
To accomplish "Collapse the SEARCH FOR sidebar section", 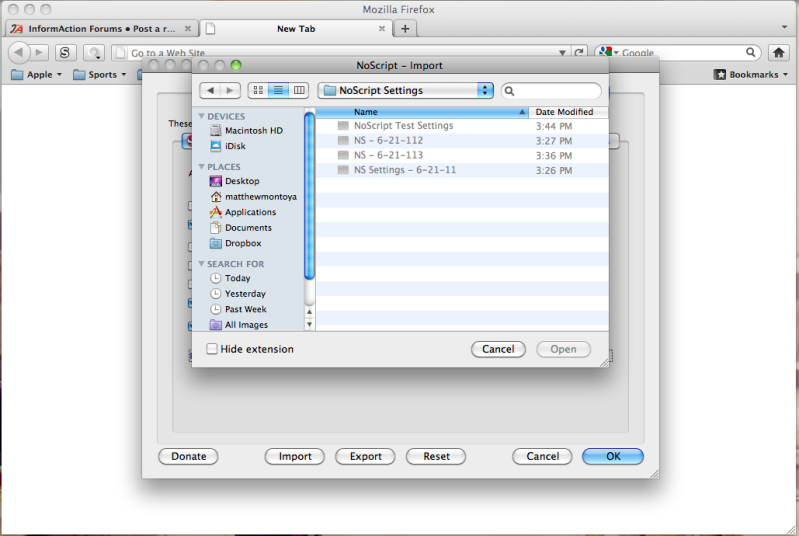I will point(201,264).
